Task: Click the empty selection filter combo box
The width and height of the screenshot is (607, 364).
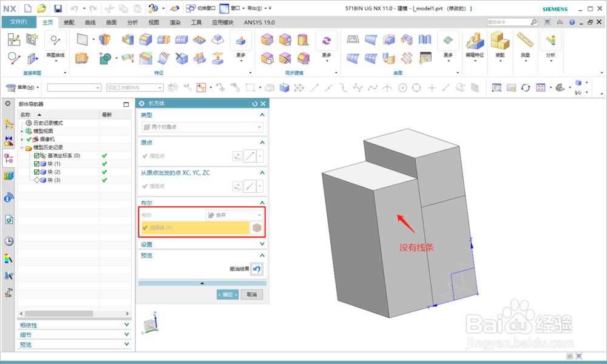Action: 74,88
